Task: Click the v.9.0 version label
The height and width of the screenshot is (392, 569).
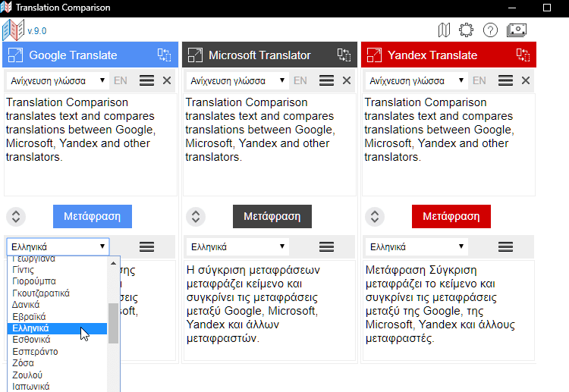Action: point(37,31)
